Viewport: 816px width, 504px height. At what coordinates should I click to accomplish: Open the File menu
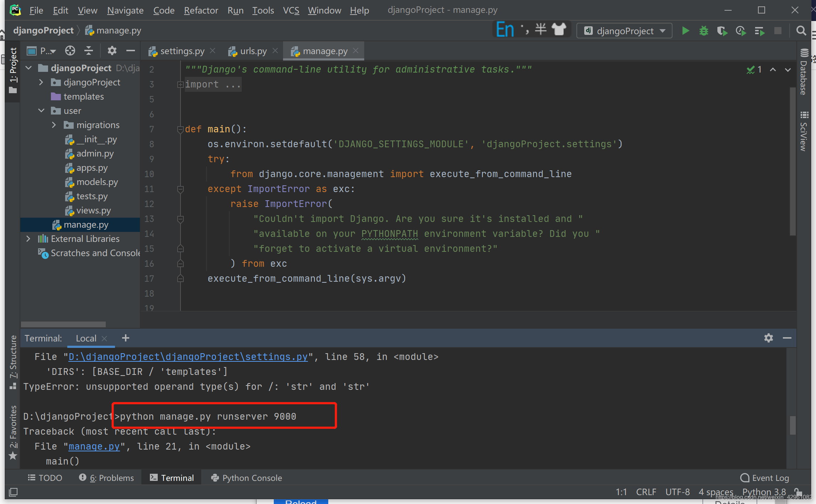click(x=36, y=10)
